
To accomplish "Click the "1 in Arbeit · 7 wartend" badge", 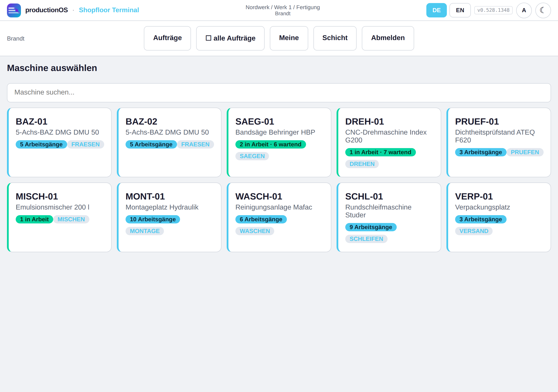I will click(x=380, y=152).
